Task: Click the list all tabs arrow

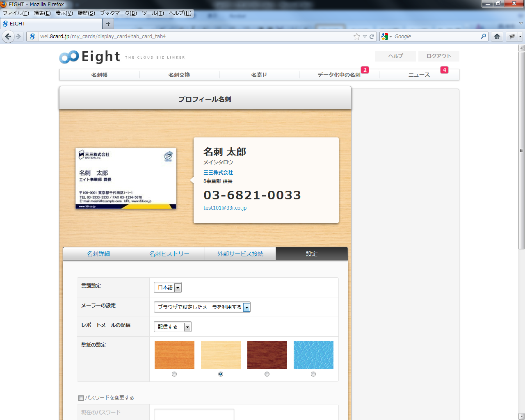Action: pos(521,24)
